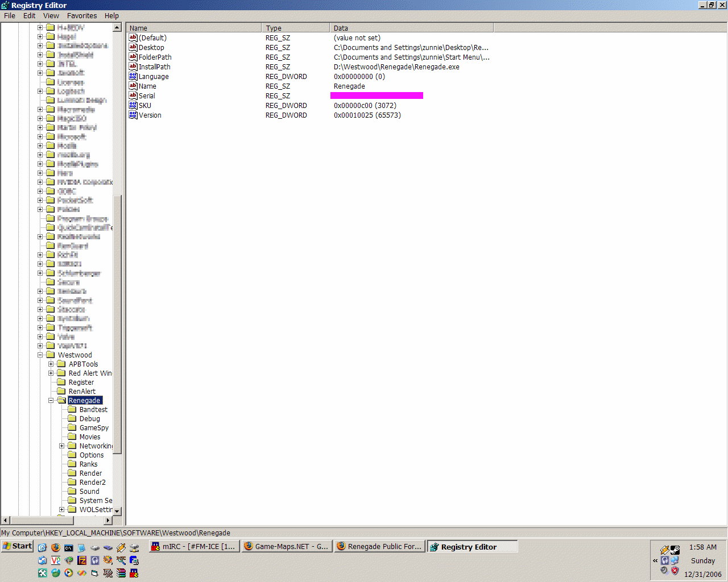Viewport: 728px width, 582px height.
Task: Collapse the Westwood registry key
Action: coord(40,355)
